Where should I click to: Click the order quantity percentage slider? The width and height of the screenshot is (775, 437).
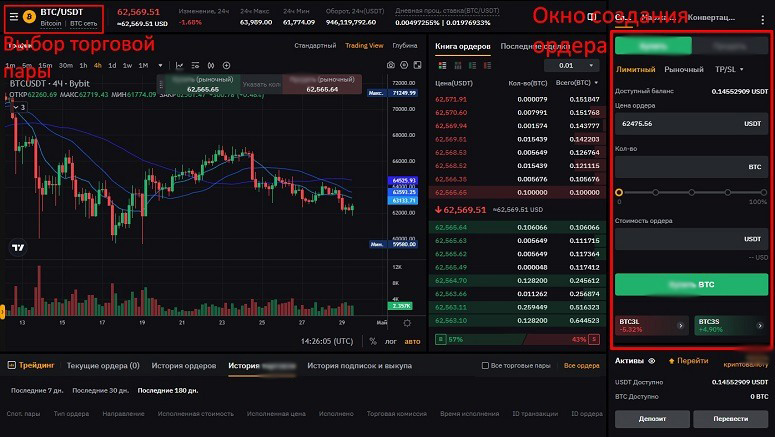click(x=681, y=191)
